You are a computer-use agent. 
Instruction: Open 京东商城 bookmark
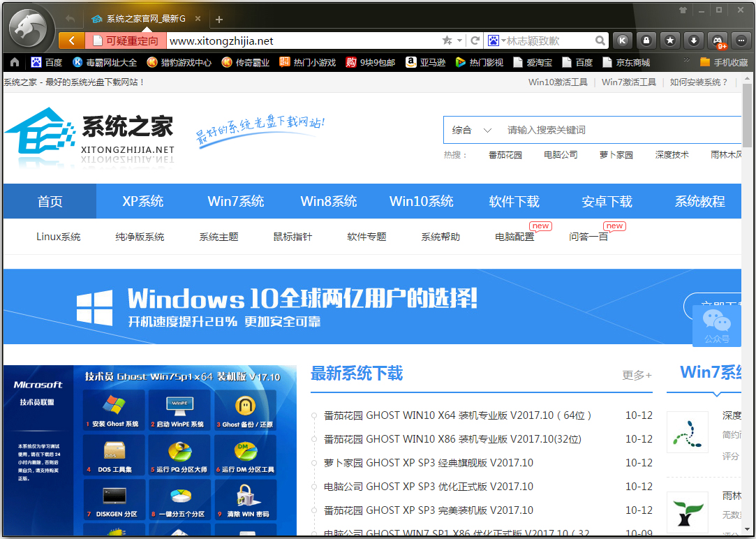pyautogui.click(x=626, y=62)
